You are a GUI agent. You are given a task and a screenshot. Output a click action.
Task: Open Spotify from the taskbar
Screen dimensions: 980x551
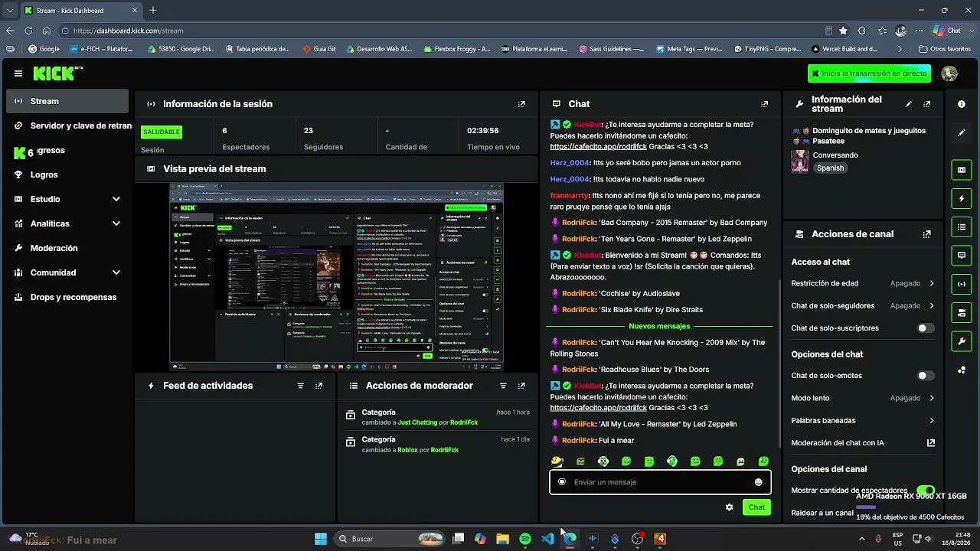(525, 539)
